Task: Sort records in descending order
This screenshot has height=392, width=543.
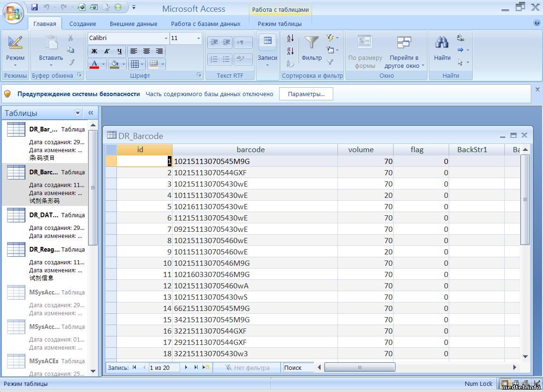Action: click(x=290, y=50)
